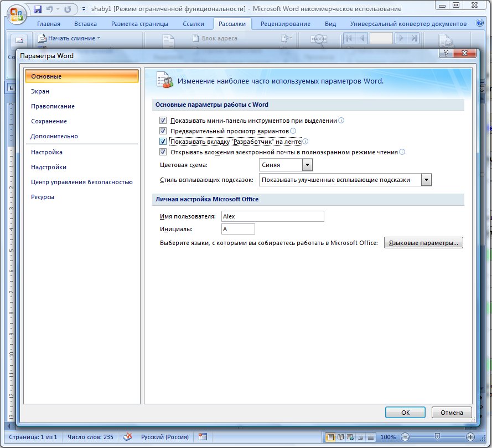Open Word help question-mark icon in ribbon
The height and width of the screenshot is (448, 492).
pos(480,23)
